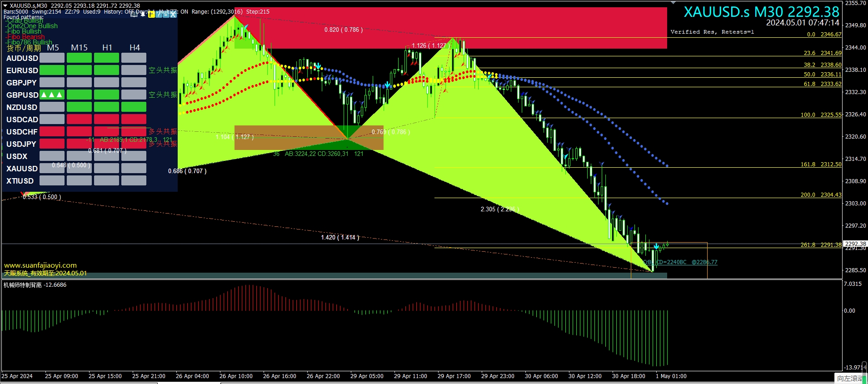Click the 'One2One Bullish' pattern entry
Image resolution: width=868 pixels, height=384 pixels.
coord(31,26)
